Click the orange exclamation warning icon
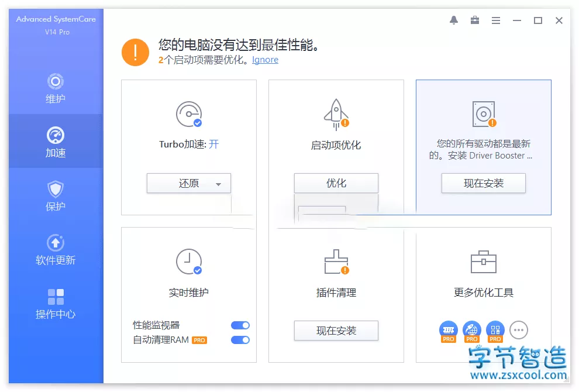 click(x=135, y=53)
